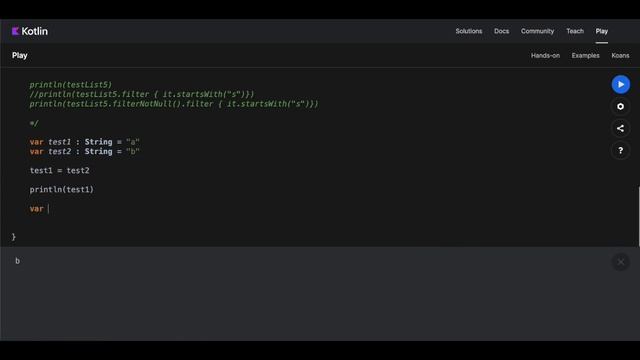Click the Play page heading
The width and height of the screenshot is (640, 360).
(20, 56)
